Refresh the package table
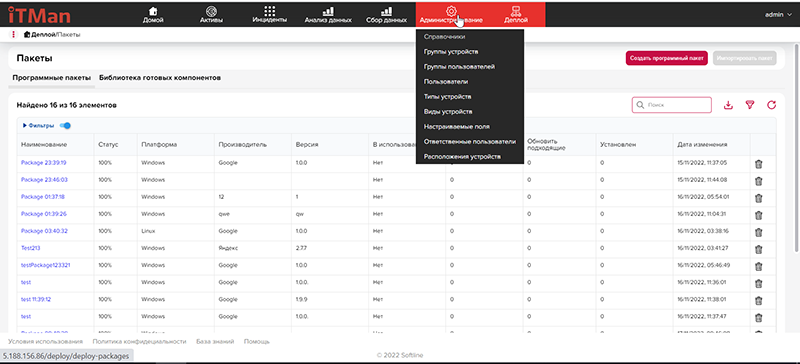This screenshot has height=364, width=800. (x=771, y=105)
